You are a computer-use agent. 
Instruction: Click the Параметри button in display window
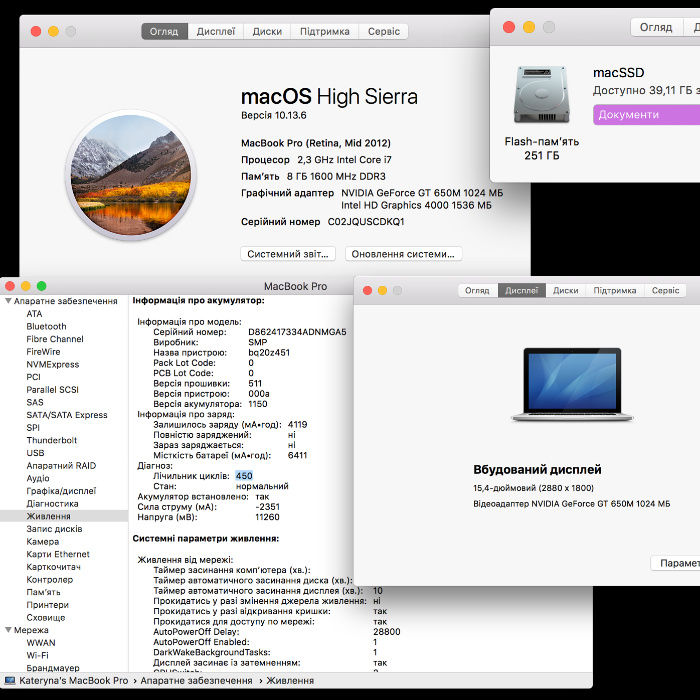675,563
